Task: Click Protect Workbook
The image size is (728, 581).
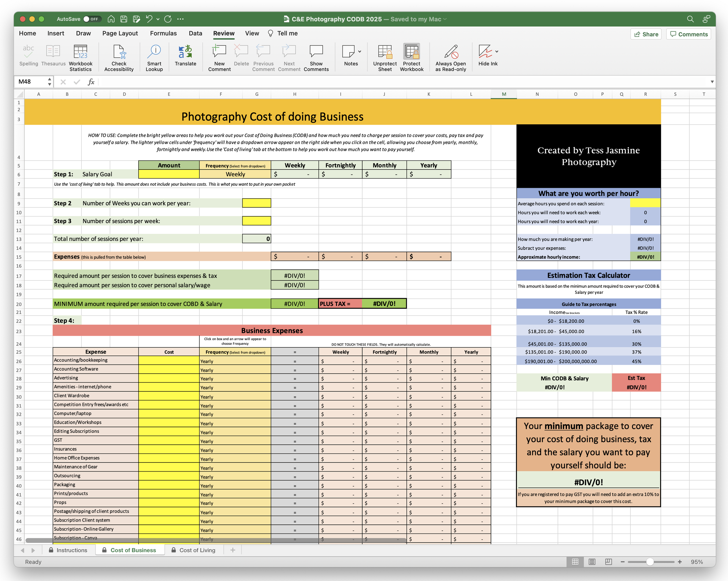Action: coord(411,58)
